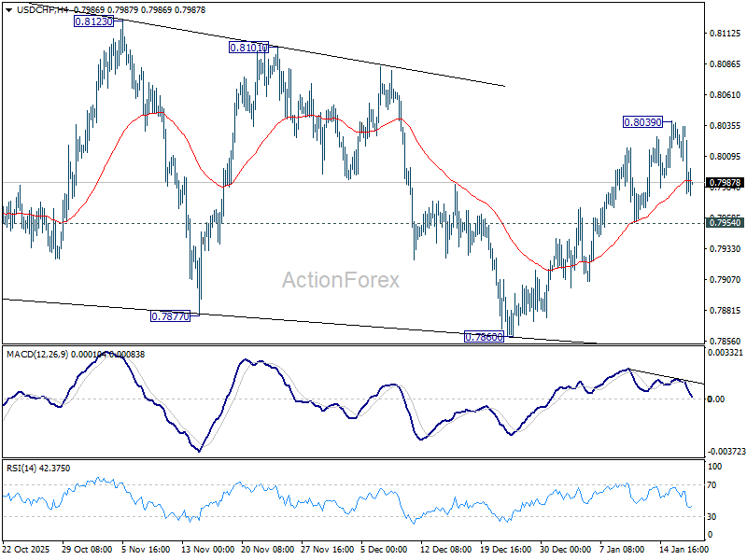Click the MACD(12,26,9) indicator label
Screen dimensions: 747x560
[x=37, y=355]
